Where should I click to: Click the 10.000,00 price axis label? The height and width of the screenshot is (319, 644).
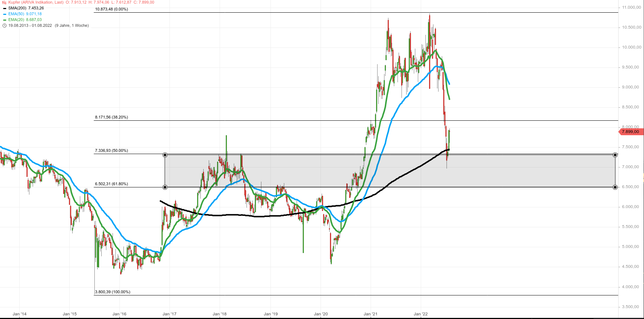[631, 47]
